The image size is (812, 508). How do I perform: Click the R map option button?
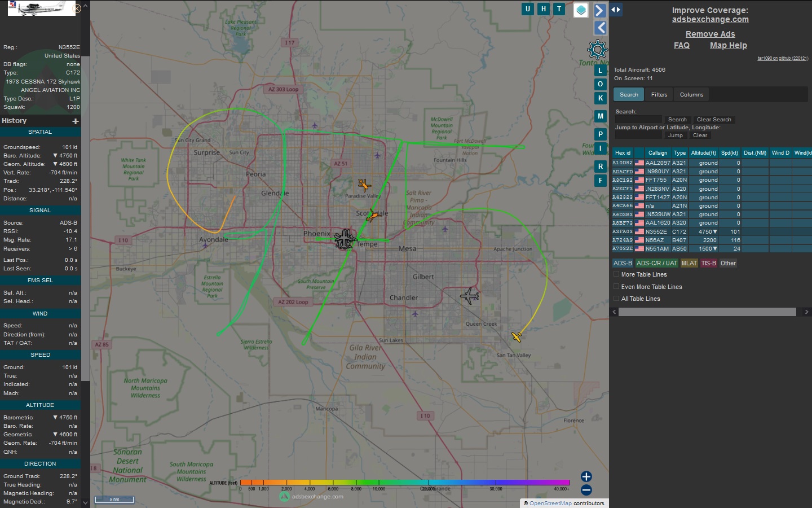click(x=600, y=167)
